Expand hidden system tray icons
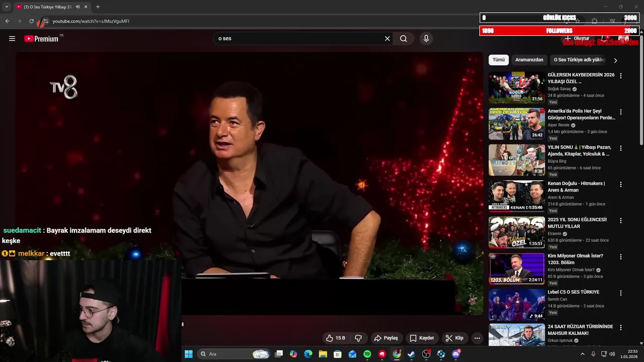644x362 pixels. pos(583,354)
